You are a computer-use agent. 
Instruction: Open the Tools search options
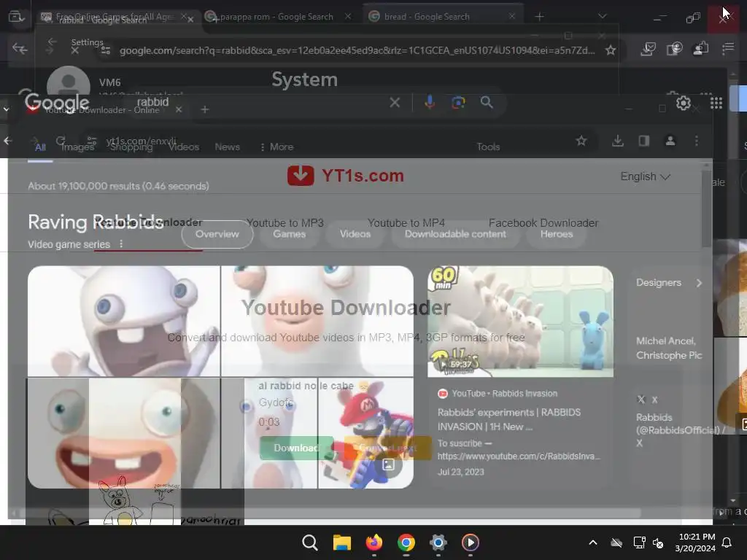488,147
